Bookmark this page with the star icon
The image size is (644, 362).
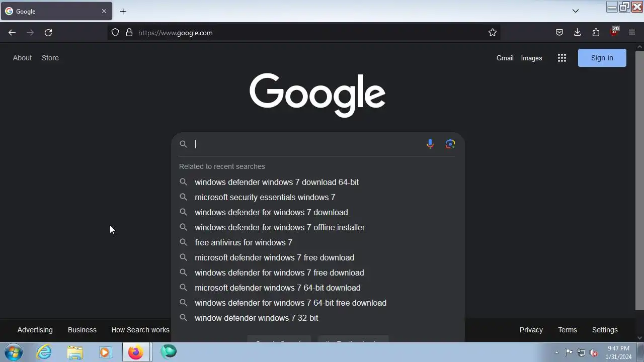tap(493, 33)
